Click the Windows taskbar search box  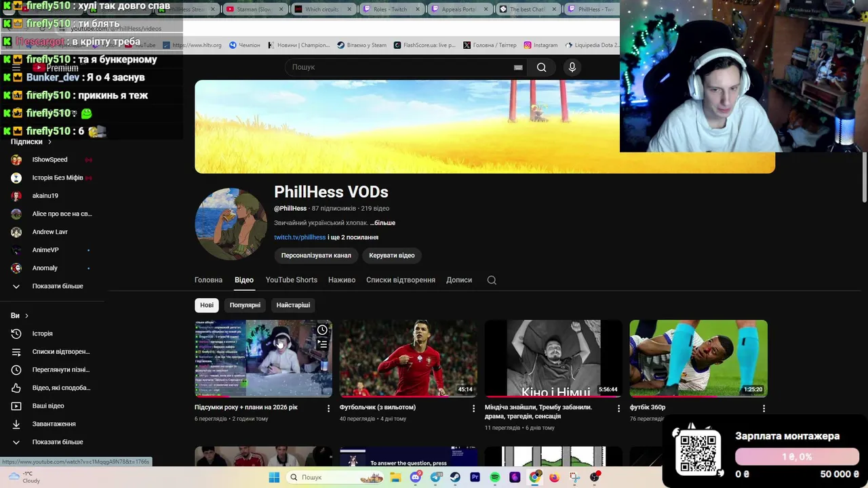tap(335, 477)
